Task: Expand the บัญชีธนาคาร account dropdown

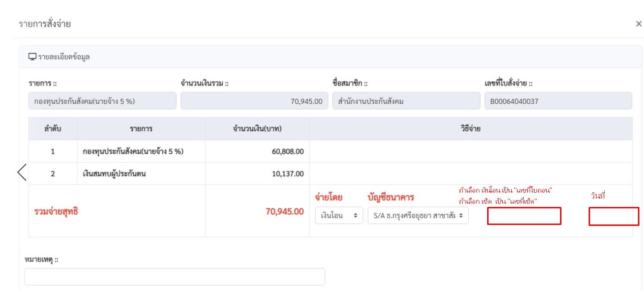Action: click(x=418, y=215)
